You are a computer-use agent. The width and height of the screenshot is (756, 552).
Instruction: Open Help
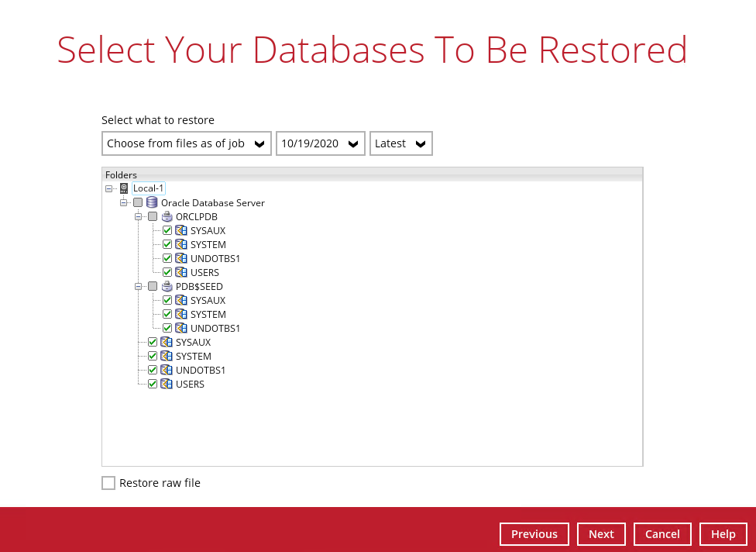(723, 534)
